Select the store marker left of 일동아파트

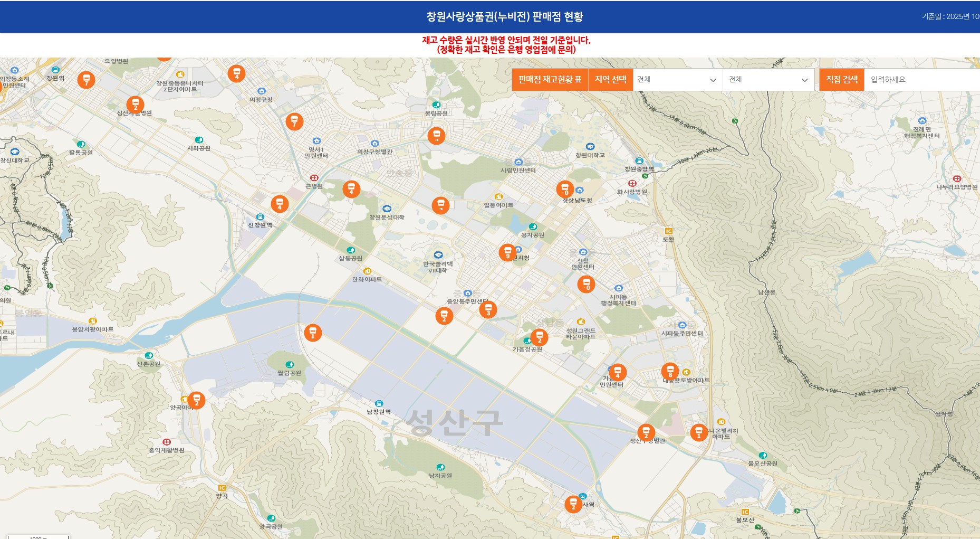point(440,205)
